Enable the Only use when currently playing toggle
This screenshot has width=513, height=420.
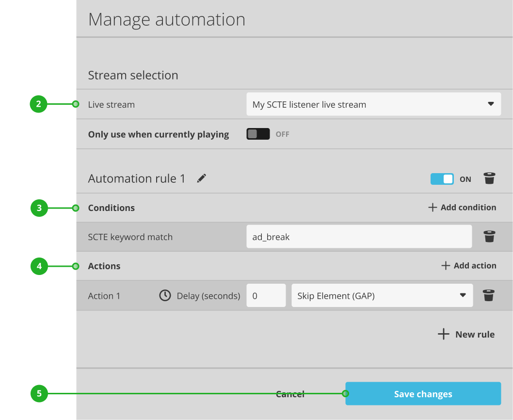click(x=258, y=133)
